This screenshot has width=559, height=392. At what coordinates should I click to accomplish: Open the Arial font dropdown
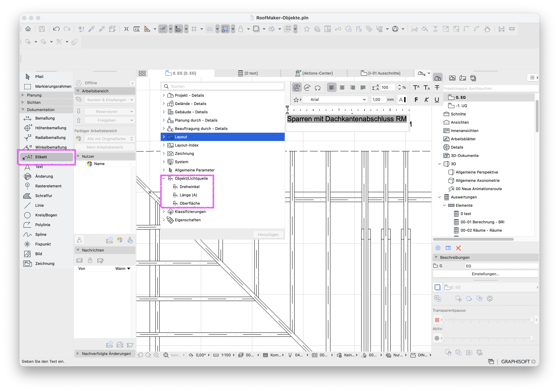pos(338,99)
